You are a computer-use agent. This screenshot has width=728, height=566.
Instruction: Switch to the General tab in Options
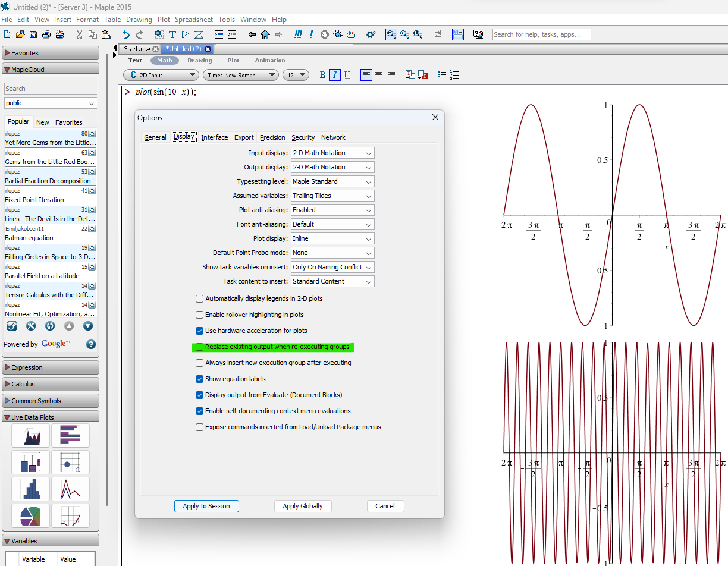155,137
